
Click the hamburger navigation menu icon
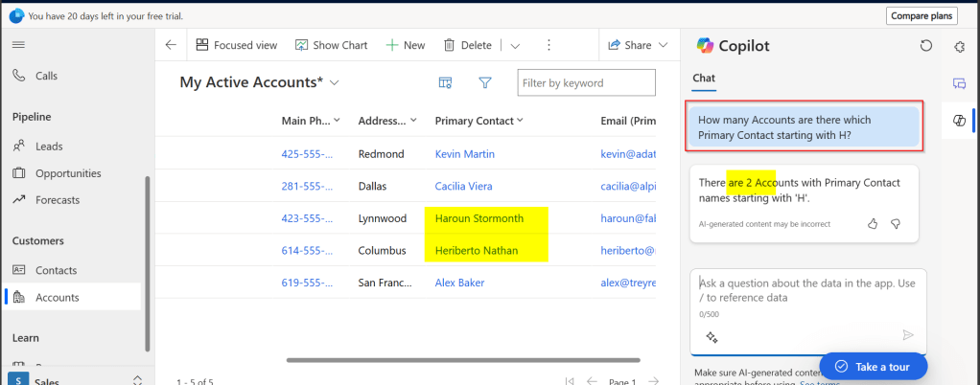(x=18, y=45)
